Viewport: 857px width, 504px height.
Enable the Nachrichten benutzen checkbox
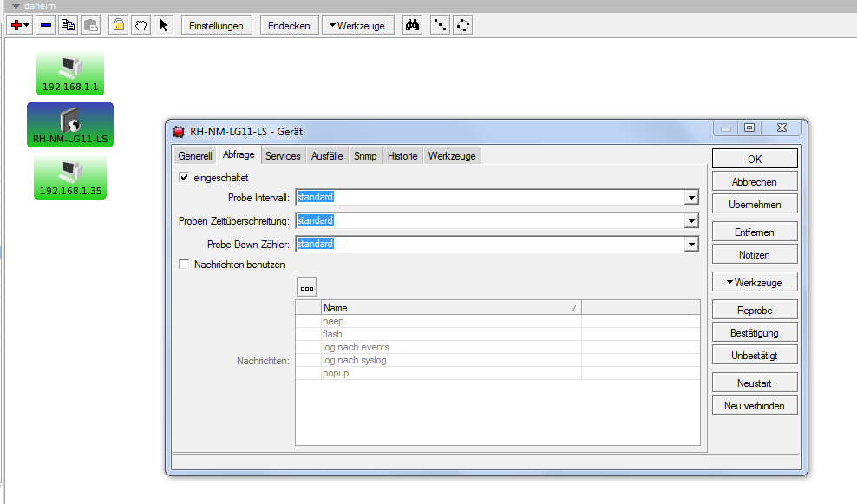coord(184,265)
